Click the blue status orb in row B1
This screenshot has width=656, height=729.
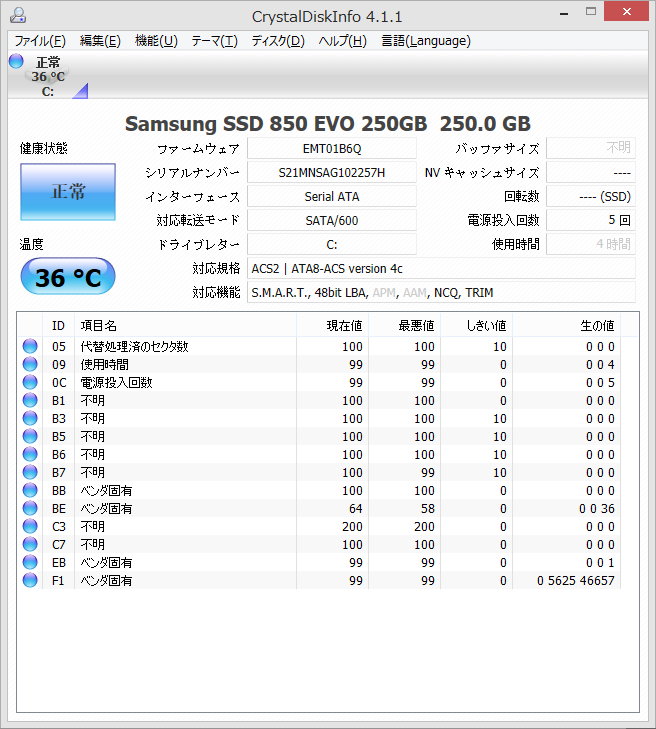coord(30,400)
